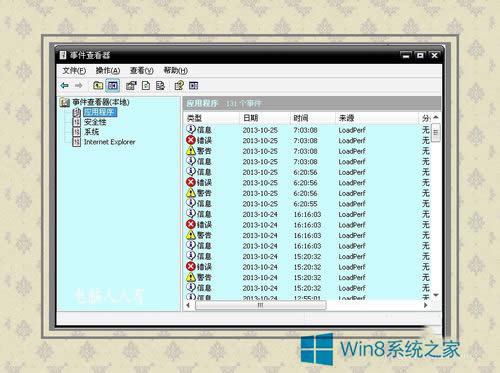
Task: Click the Export list toolbar icon
Action: coord(160,85)
